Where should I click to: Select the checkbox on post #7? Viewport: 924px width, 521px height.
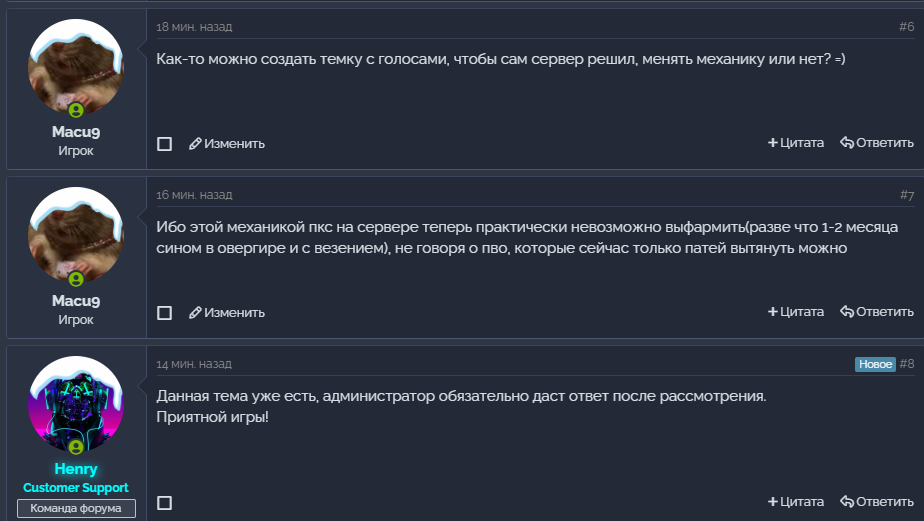(x=165, y=313)
